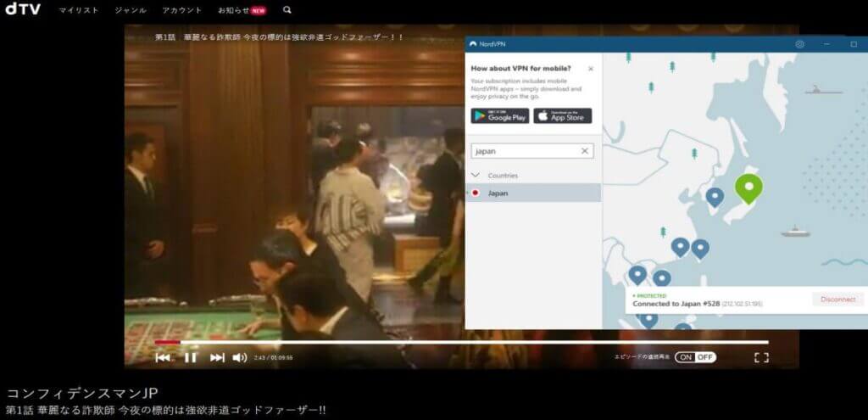Click the Disconnect button

[837, 300]
